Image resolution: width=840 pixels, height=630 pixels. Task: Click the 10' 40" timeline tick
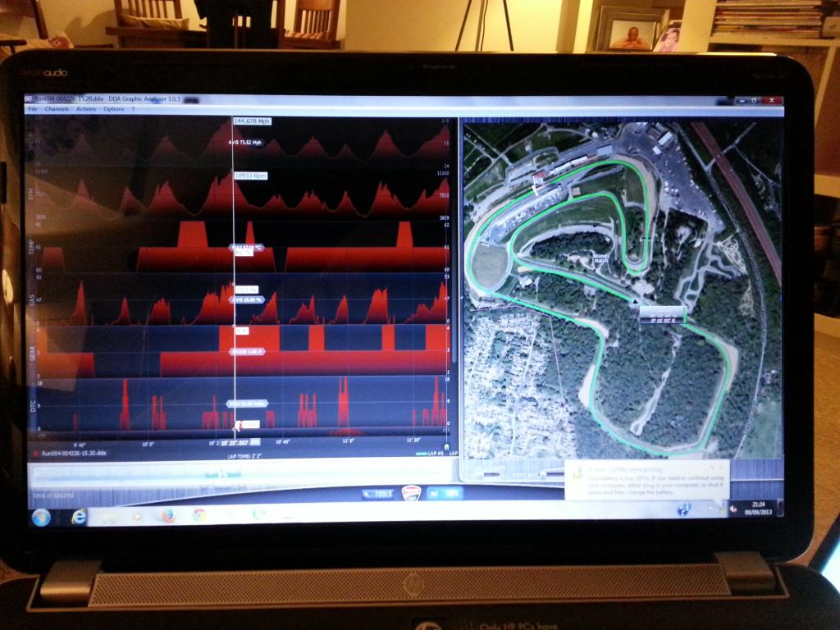(282, 441)
